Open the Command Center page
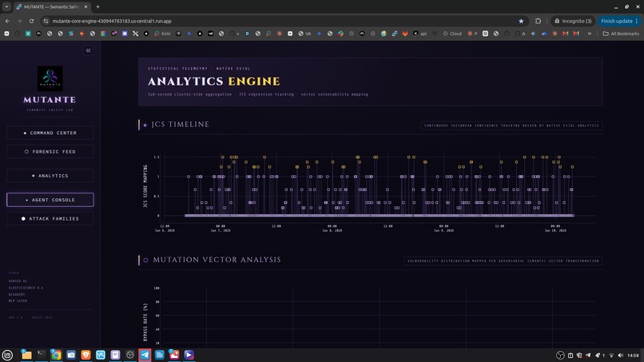Screen dimensions: 644x362 tap(50, 133)
